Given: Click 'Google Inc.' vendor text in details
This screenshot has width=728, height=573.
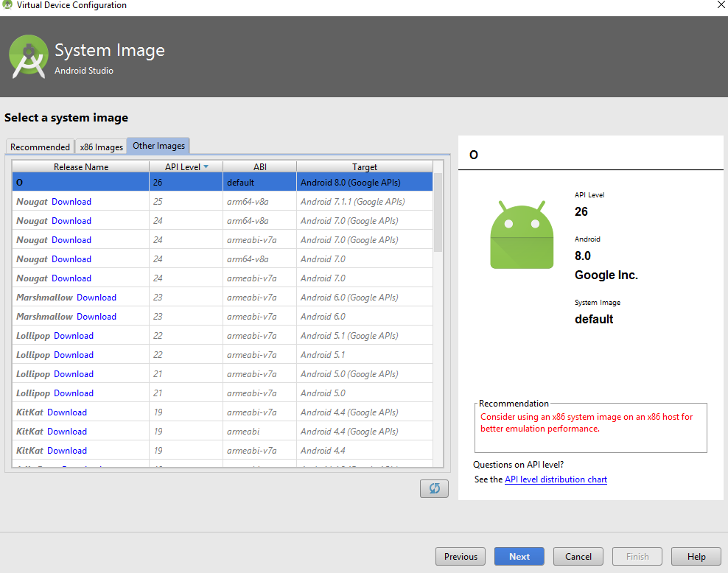Looking at the screenshot, I should (x=606, y=275).
